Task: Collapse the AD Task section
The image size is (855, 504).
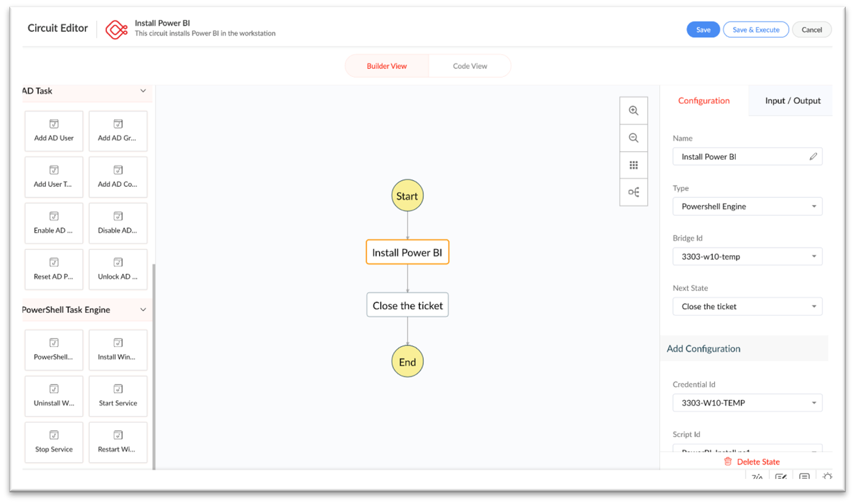Action: pyautogui.click(x=143, y=91)
